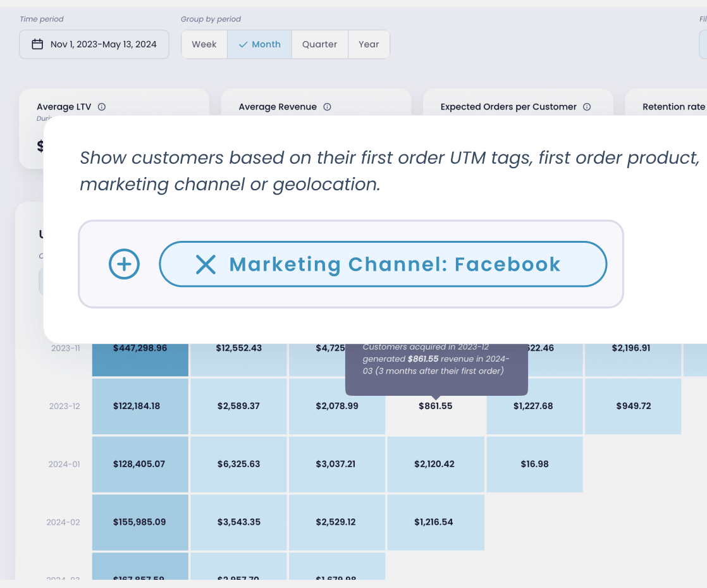Viewport: 707px width, 588px height.
Task: Select cohort cell $16.98
Action: pyautogui.click(x=534, y=464)
